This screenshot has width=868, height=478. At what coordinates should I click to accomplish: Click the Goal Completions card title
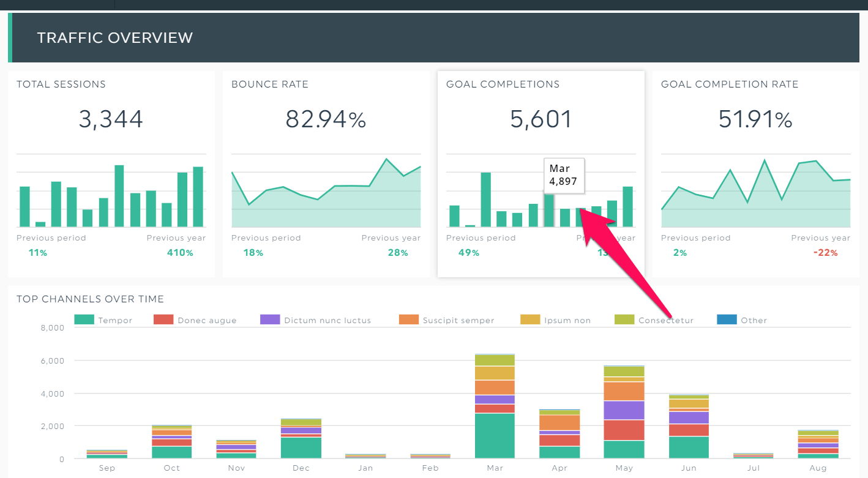click(x=503, y=84)
